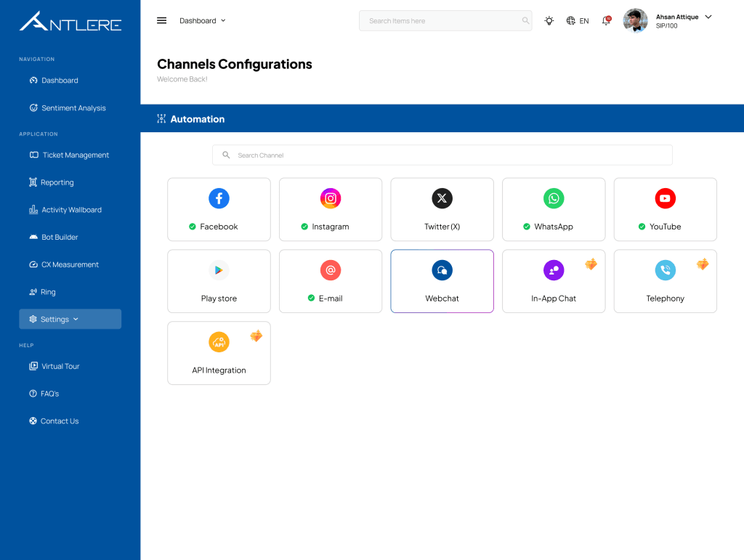
Task: Click the header search magnifier icon
Action: pos(525,20)
